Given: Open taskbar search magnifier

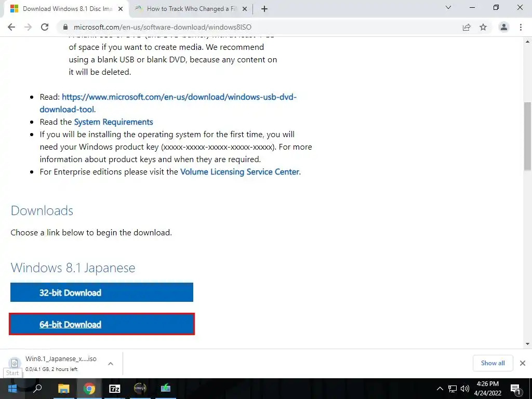Looking at the screenshot, I should point(37,389).
